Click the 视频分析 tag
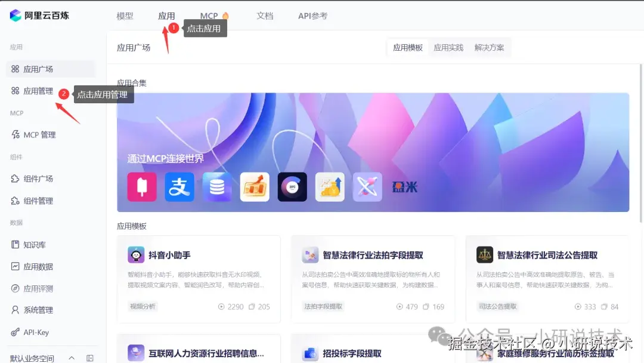644x363 pixels. coord(143,306)
